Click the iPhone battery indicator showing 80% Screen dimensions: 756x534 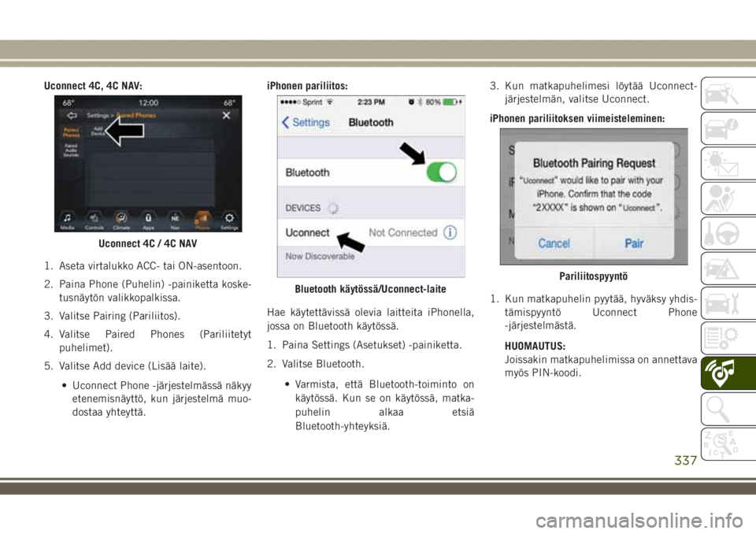tap(443, 102)
